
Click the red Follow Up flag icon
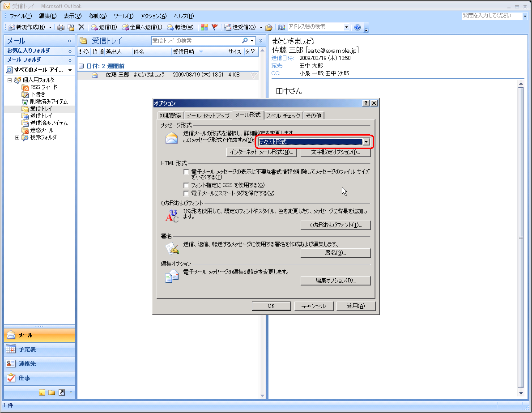click(214, 27)
